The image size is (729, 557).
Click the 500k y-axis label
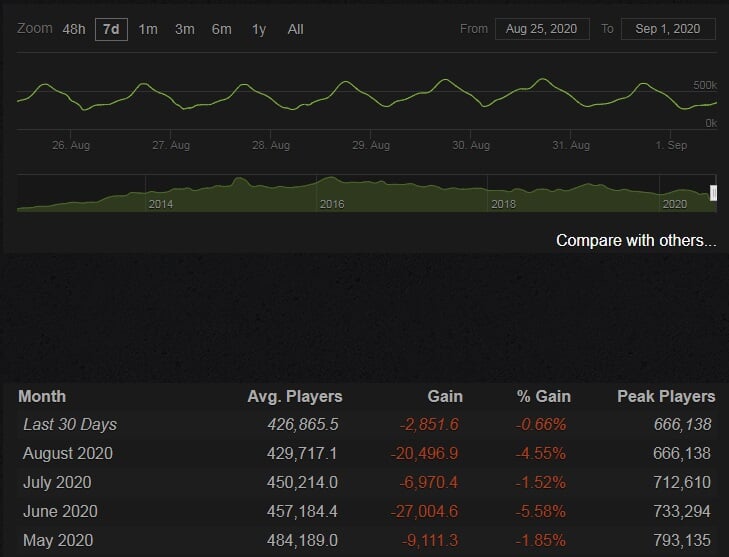click(705, 85)
